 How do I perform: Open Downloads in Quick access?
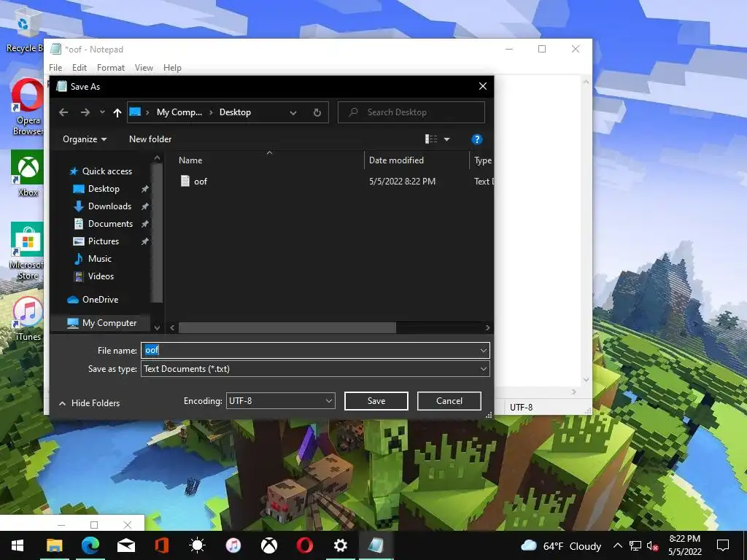pos(109,206)
